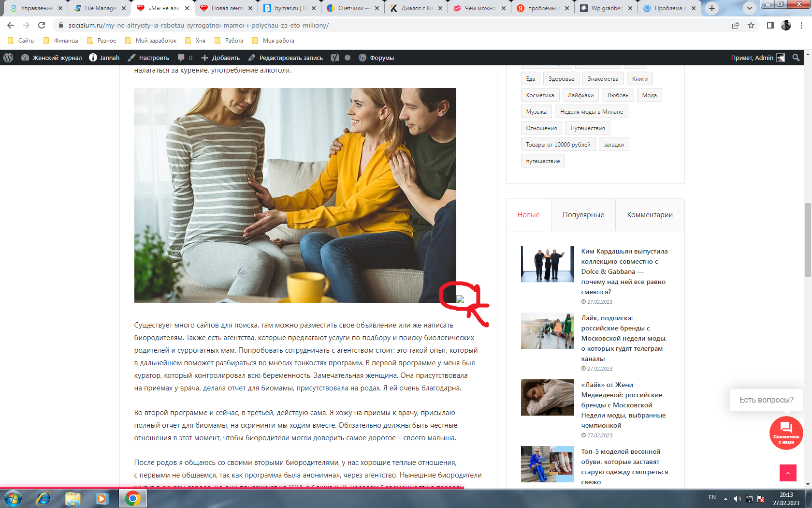
Task: Click the Yoast SEO icon in admin bar
Action: point(335,58)
